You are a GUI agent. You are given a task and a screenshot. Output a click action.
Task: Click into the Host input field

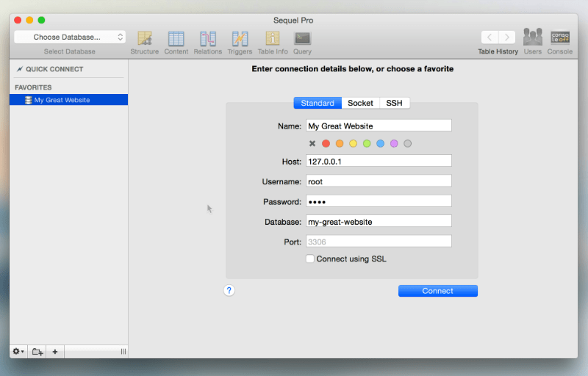point(379,161)
